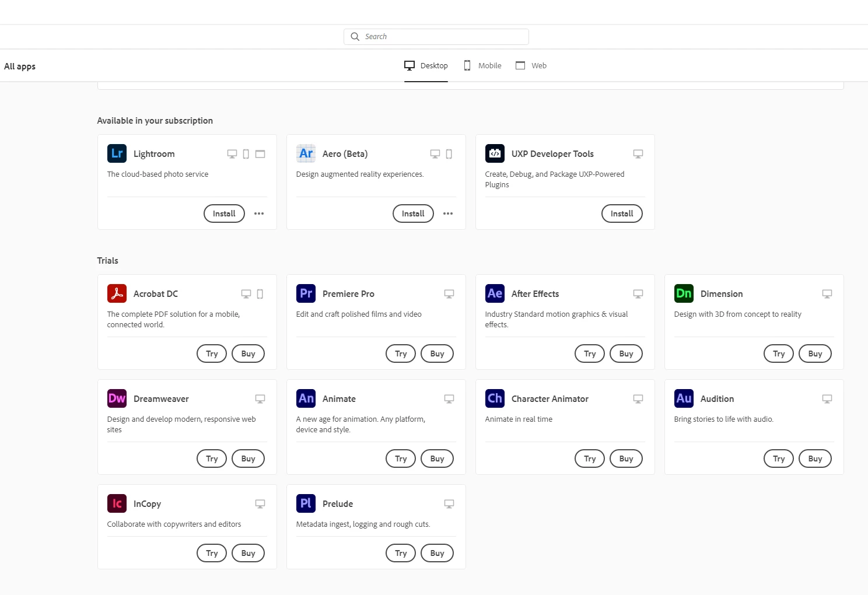This screenshot has width=868, height=595.
Task: Click the Acrobat DC app icon
Action: 117,293
